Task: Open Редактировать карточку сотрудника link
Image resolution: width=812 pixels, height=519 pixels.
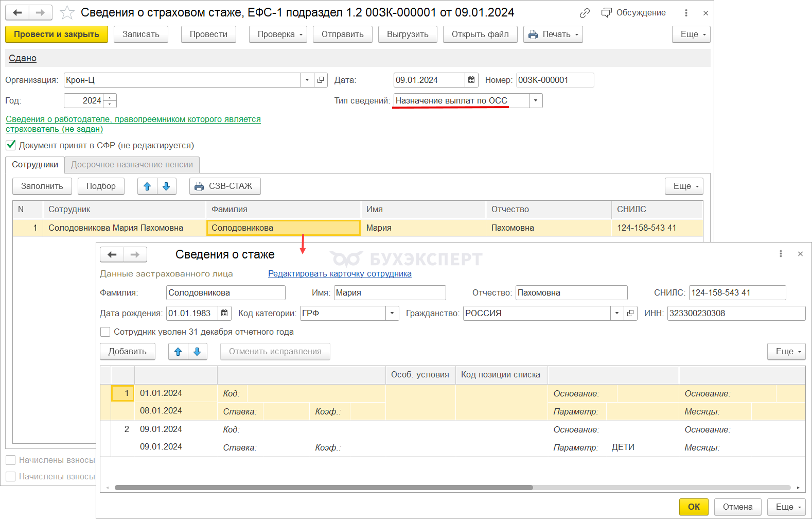Action: point(340,274)
